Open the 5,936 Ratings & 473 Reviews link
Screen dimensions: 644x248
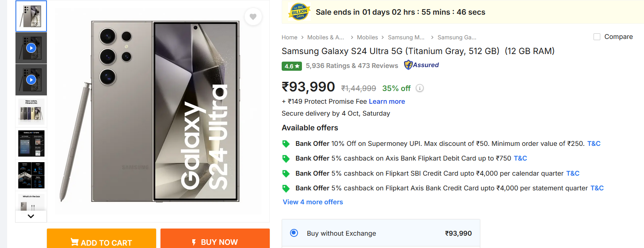point(352,66)
